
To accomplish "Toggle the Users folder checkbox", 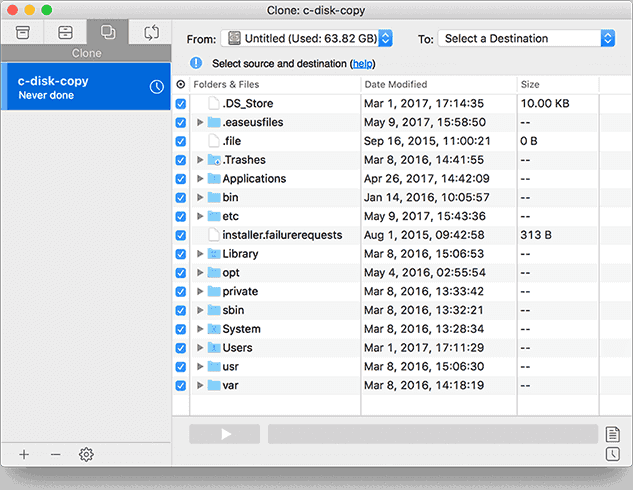I will [x=181, y=348].
